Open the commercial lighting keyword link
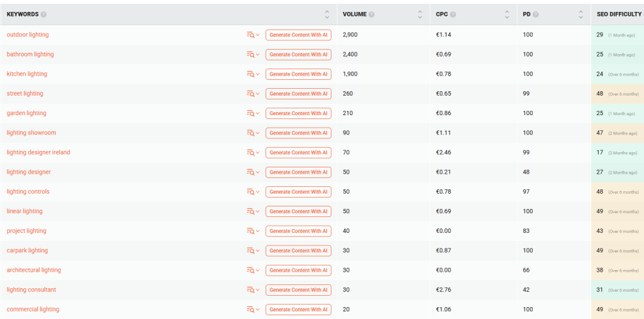This screenshot has width=644, height=319. (x=33, y=310)
